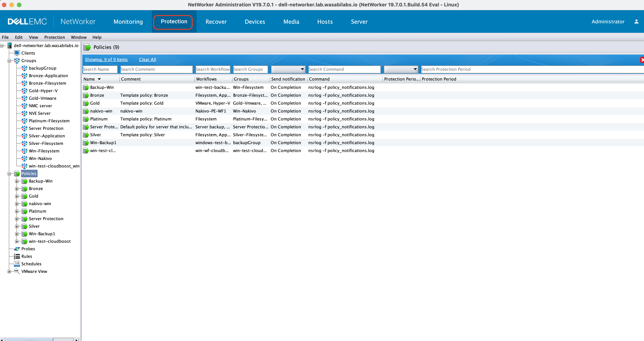Click the left pane horizontal scrollbar thumb
Screen dimensions: 644x341
click(x=29, y=339)
